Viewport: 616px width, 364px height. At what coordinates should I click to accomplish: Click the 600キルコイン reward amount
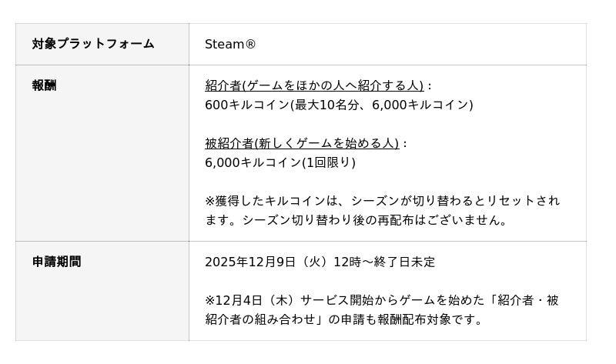[x=246, y=105]
